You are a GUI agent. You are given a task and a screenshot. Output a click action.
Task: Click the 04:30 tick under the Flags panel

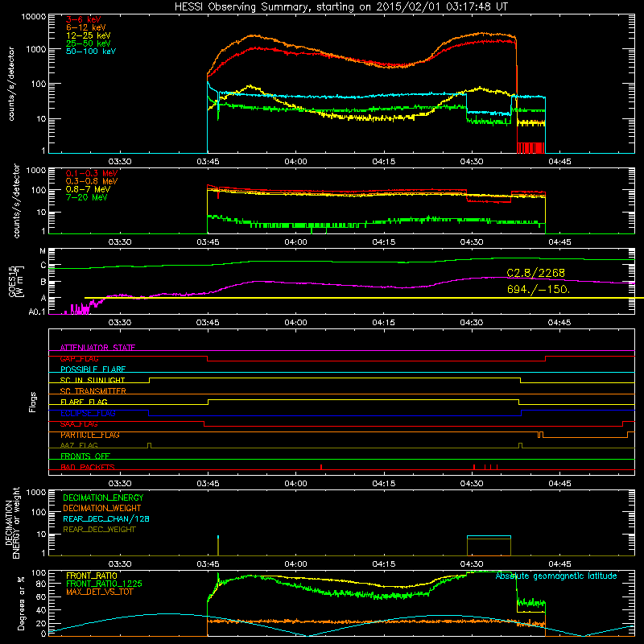(x=472, y=484)
